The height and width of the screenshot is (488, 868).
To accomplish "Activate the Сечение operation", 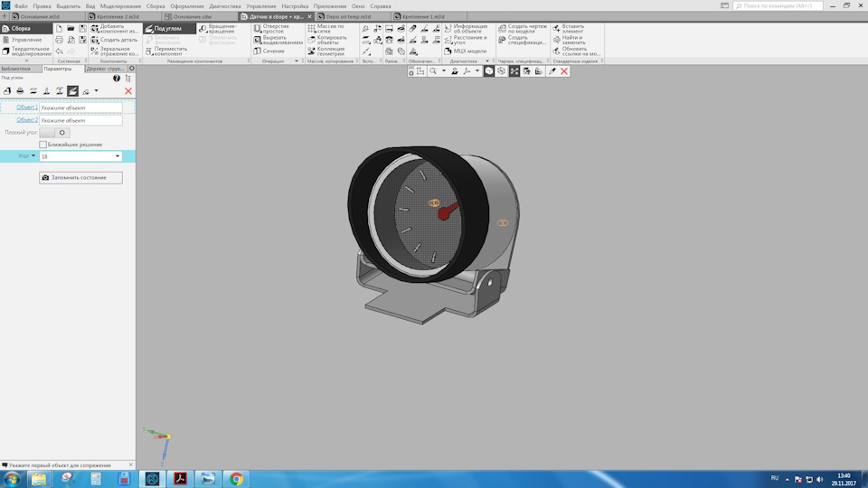I will (x=269, y=51).
